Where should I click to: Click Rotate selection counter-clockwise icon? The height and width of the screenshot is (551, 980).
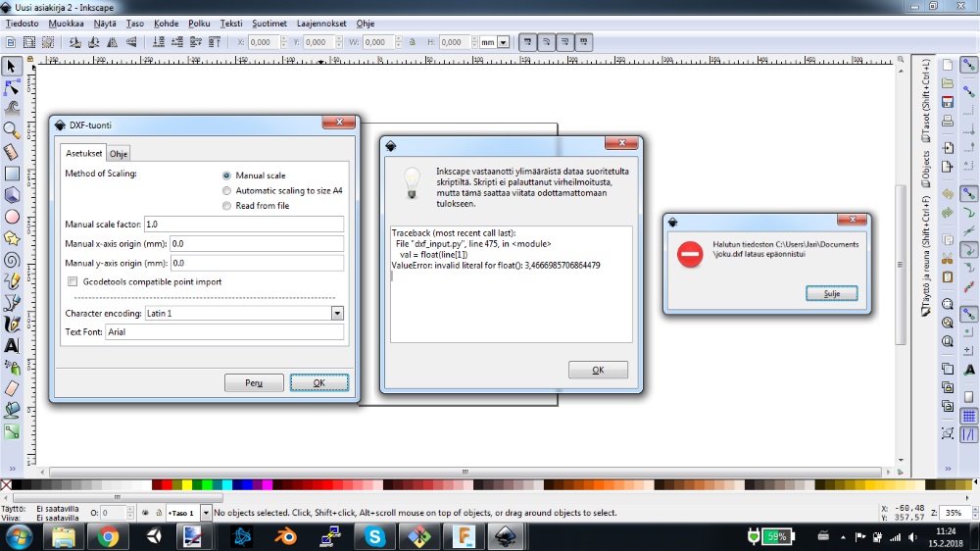pos(75,42)
